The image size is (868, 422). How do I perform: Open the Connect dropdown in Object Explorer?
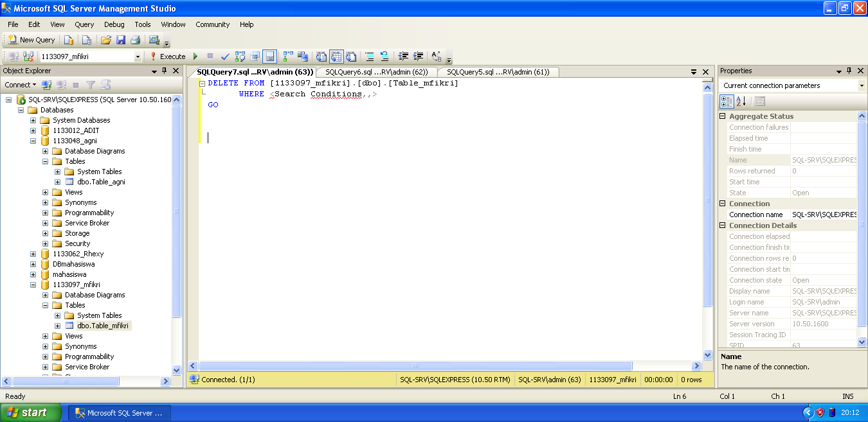tap(21, 85)
